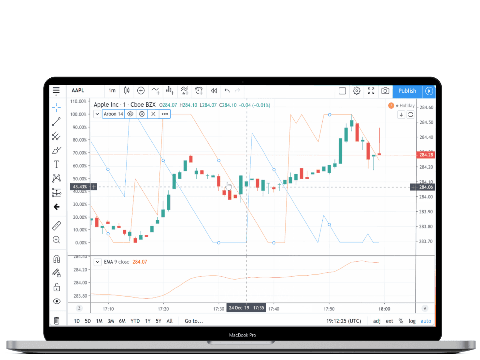Select the back arrow icon tool
The height and width of the screenshot is (360, 480).
[x=56, y=207]
